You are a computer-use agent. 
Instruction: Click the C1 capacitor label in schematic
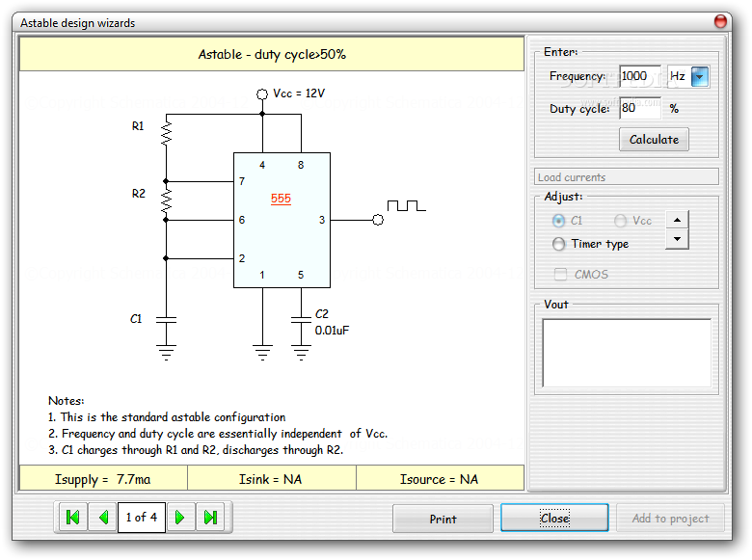136,319
